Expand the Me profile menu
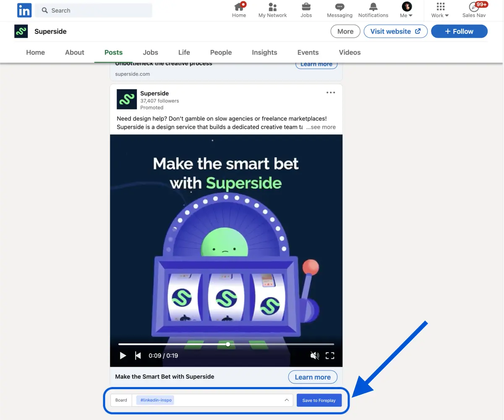This screenshot has height=420, width=504. [x=406, y=10]
